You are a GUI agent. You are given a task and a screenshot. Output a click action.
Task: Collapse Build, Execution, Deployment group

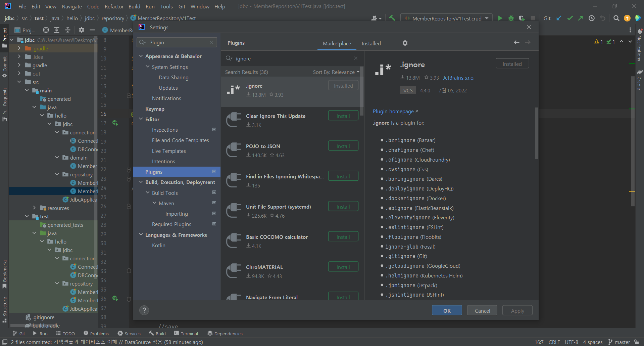[x=141, y=182]
